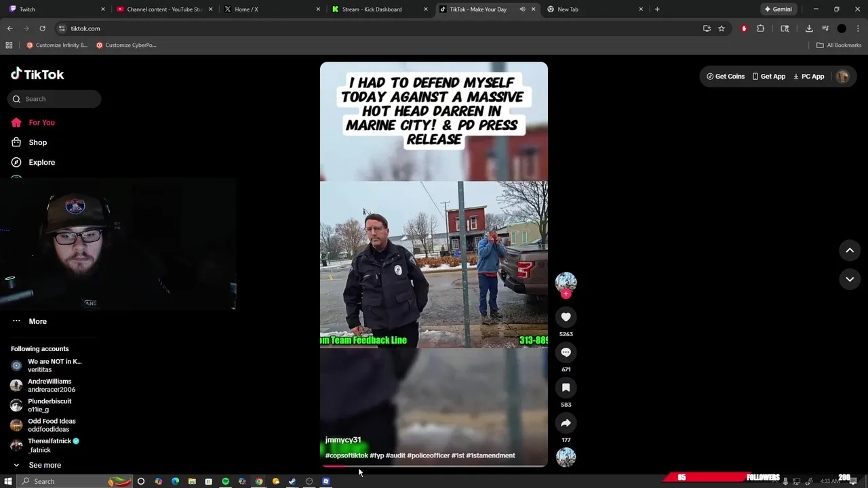868x488 pixels.
Task: Go back with the browser back arrow
Action: pos(9,28)
